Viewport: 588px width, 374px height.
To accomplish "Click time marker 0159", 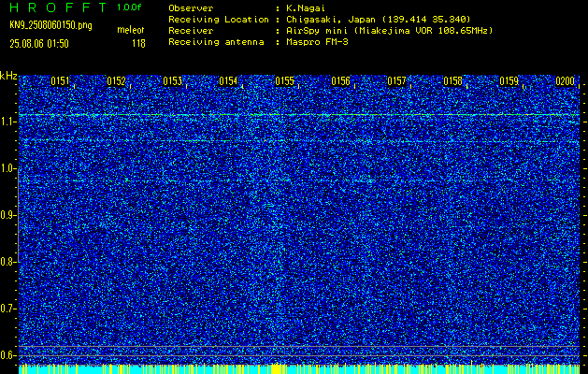I will pos(509,81).
